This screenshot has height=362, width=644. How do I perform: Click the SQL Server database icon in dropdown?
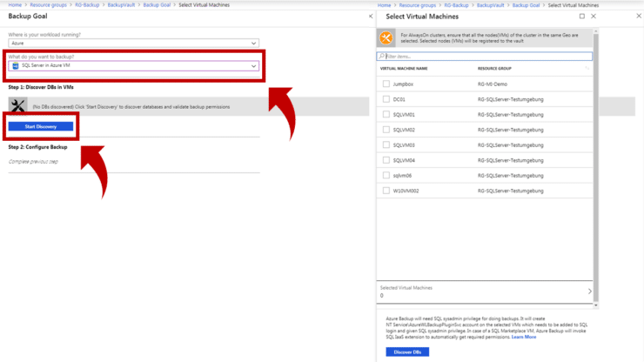point(16,66)
